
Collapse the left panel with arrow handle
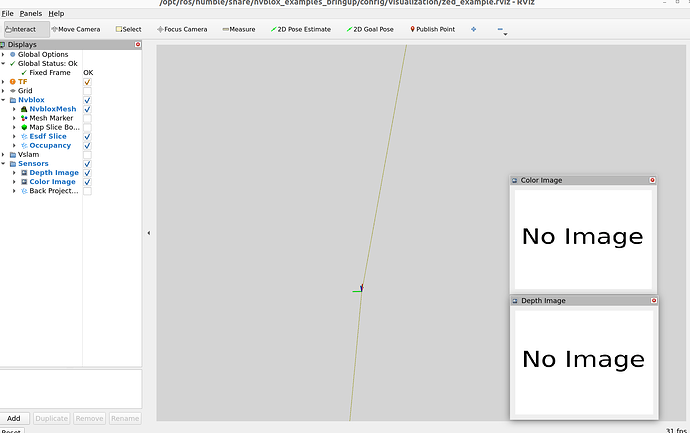tap(149, 233)
